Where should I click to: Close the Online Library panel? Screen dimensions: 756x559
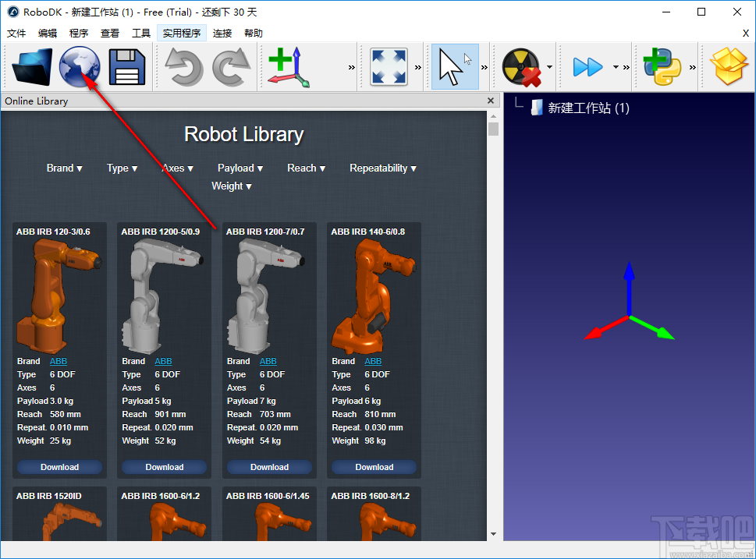(491, 101)
